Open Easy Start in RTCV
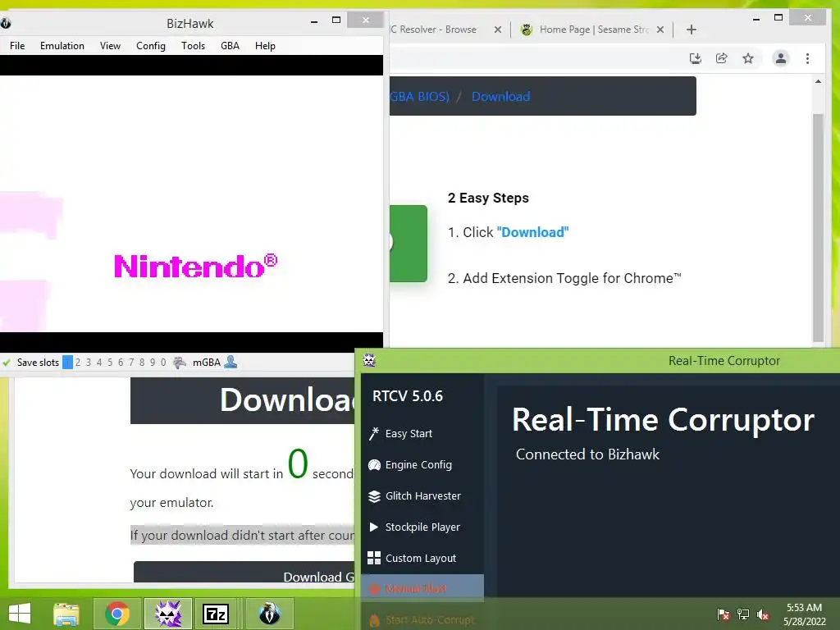Viewport: 840px width, 630px height. point(409,433)
